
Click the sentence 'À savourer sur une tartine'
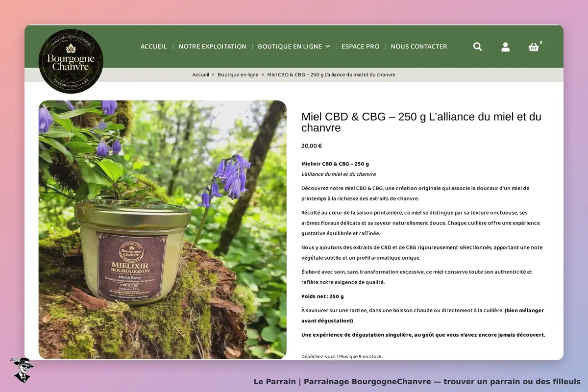coord(402,310)
